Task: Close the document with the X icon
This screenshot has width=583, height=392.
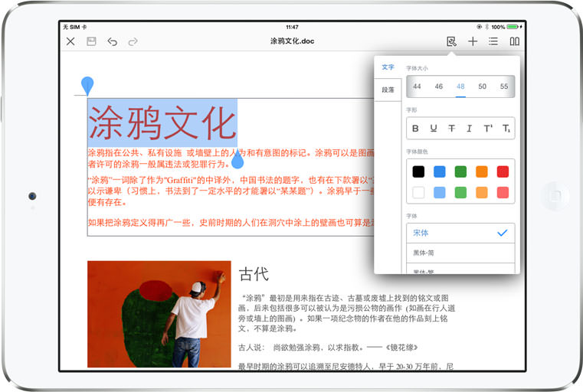Action: pyautogui.click(x=70, y=41)
